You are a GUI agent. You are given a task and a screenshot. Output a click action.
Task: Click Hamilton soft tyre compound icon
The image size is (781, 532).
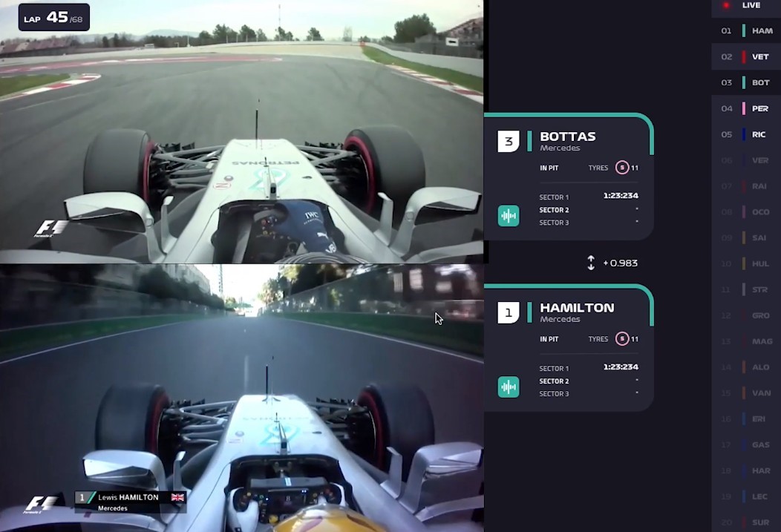621,339
